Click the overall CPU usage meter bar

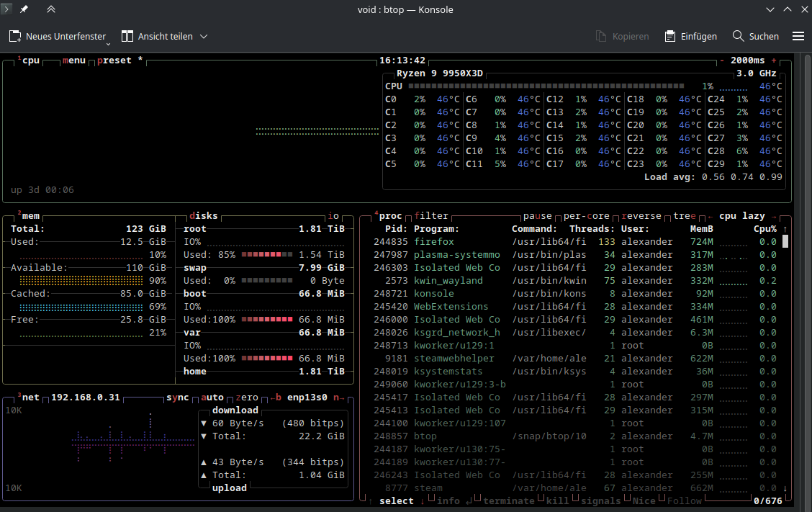click(x=546, y=86)
